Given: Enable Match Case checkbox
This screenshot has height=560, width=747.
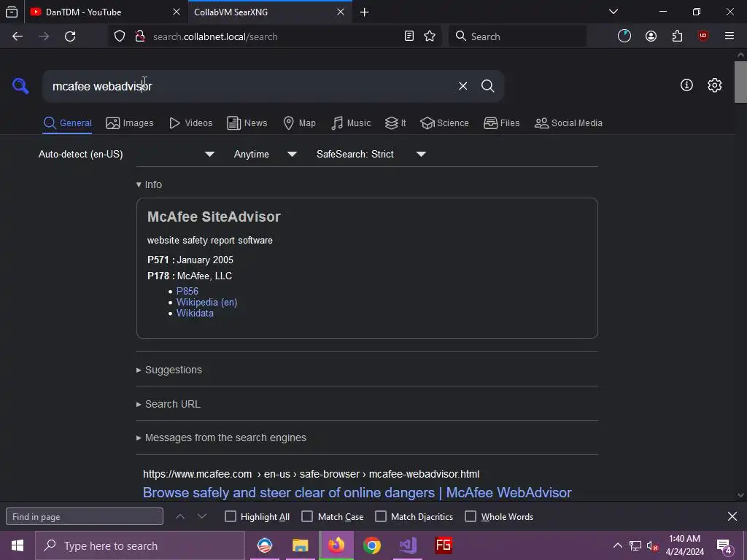Looking at the screenshot, I should pyautogui.click(x=307, y=517).
